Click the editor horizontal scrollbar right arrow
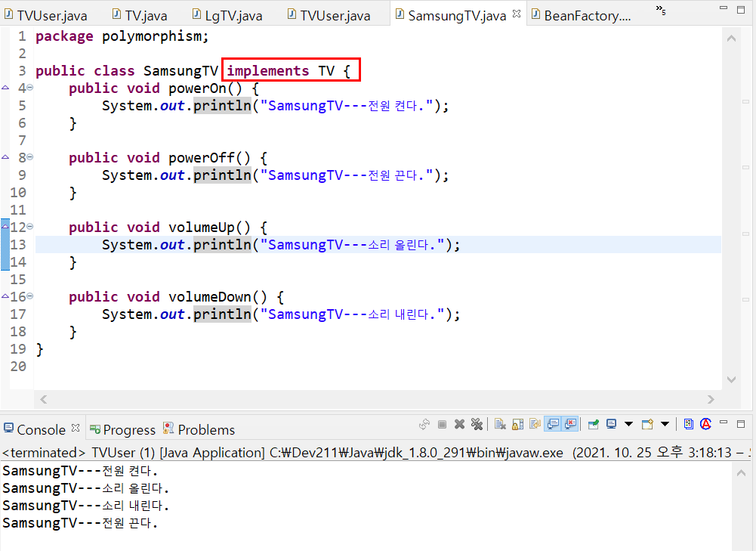 pos(711,400)
